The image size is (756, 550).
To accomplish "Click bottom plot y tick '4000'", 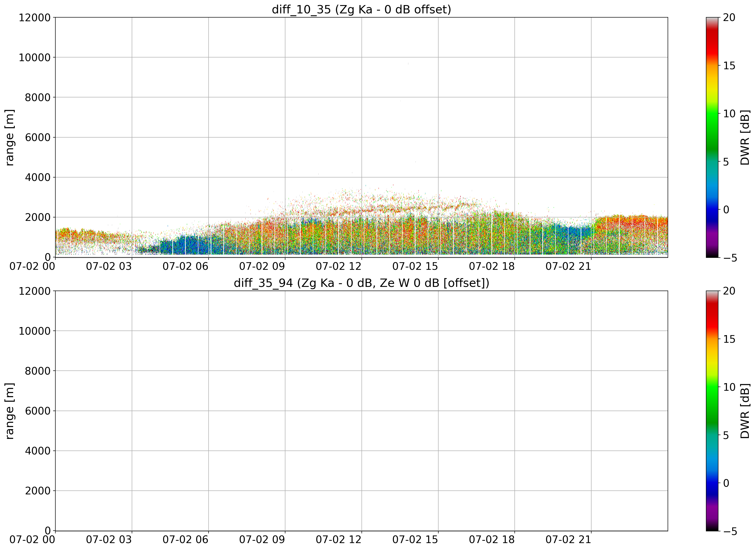I will pos(38,451).
